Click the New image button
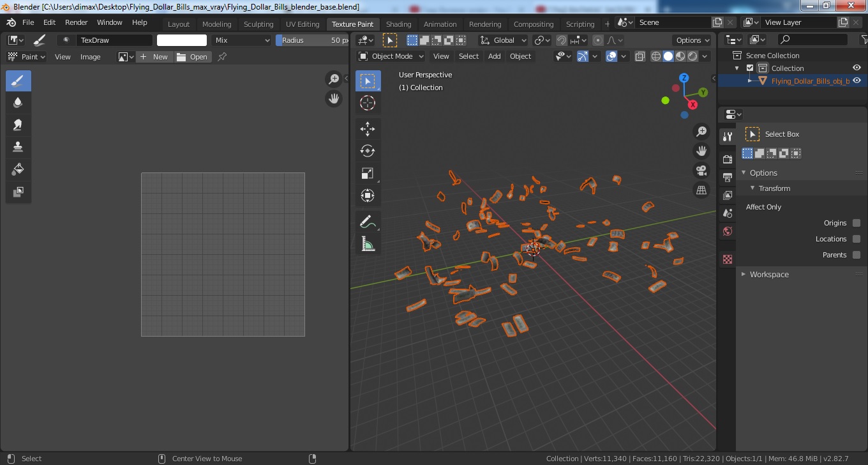 (154, 57)
